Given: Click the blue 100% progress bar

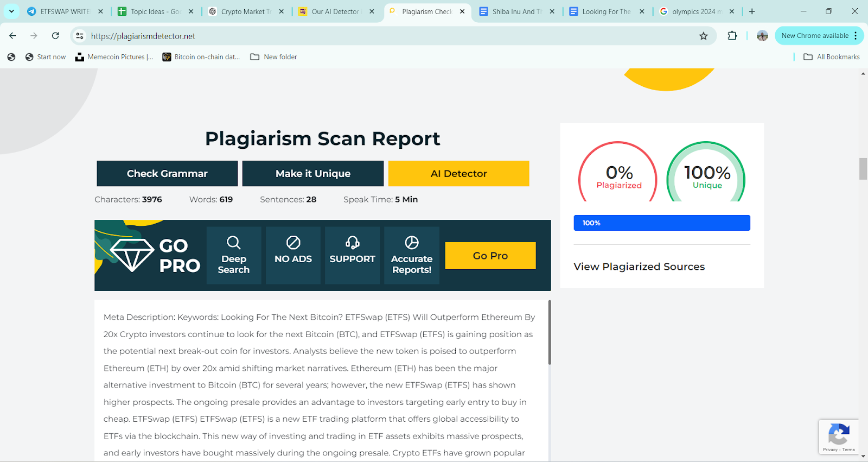Looking at the screenshot, I should [662, 223].
